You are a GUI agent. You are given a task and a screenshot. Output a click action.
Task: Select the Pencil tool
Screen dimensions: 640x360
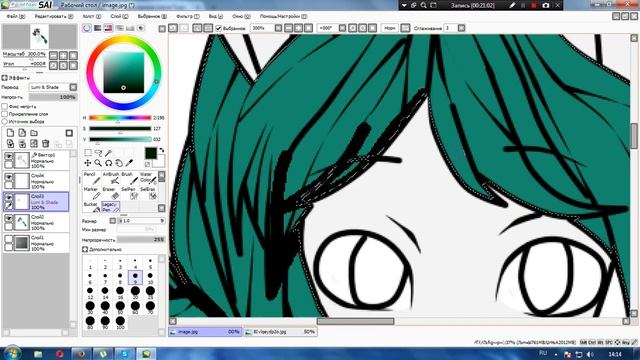[x=91, y=178]
